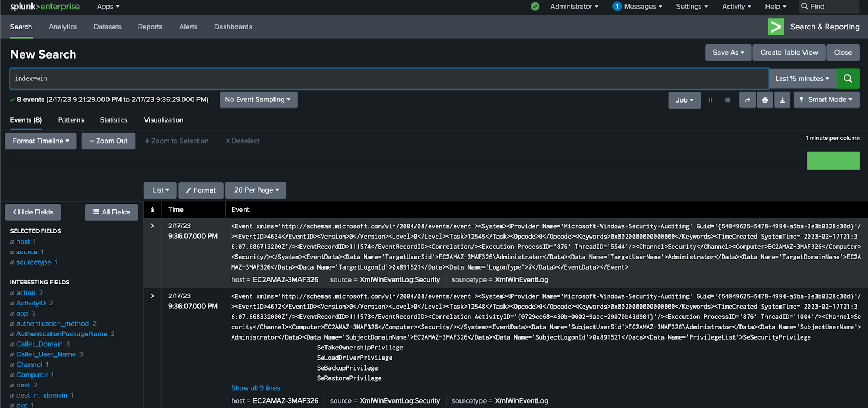The height and width of the screenshot is (408, 868).
Task: Click the Splunk enterprise logo
Action: click(x=45, y=7)
